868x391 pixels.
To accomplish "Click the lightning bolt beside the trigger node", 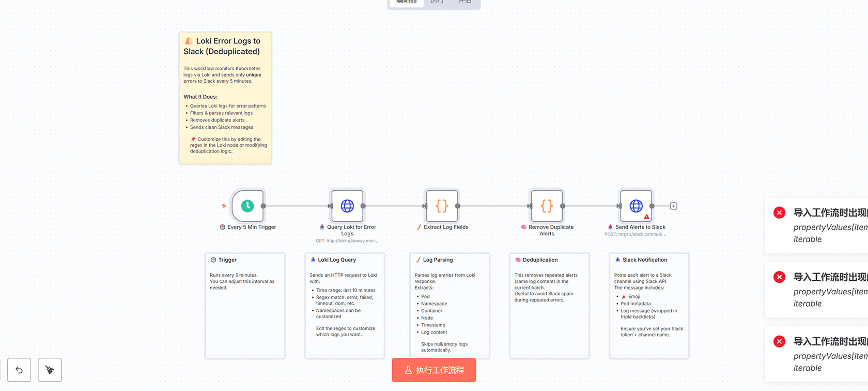I will [x=224, y=206].
